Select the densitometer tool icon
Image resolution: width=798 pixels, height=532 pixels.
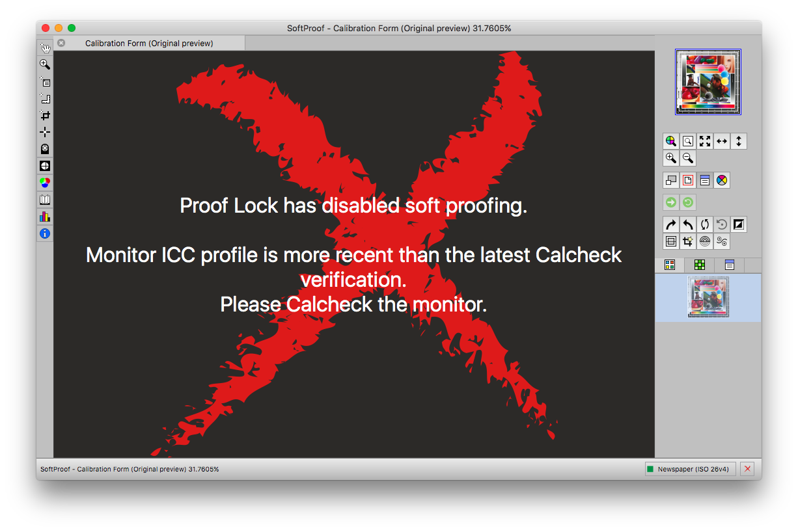pos(45,149)
